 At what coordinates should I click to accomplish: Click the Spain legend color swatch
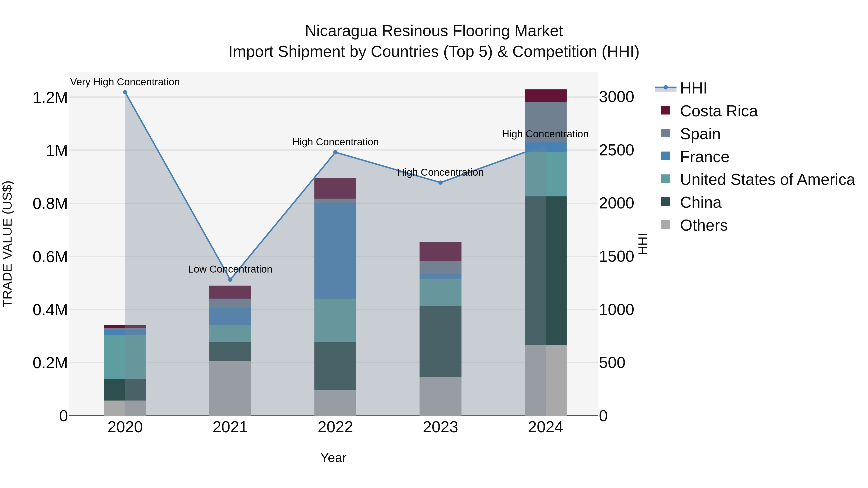[x=665, y=133]
